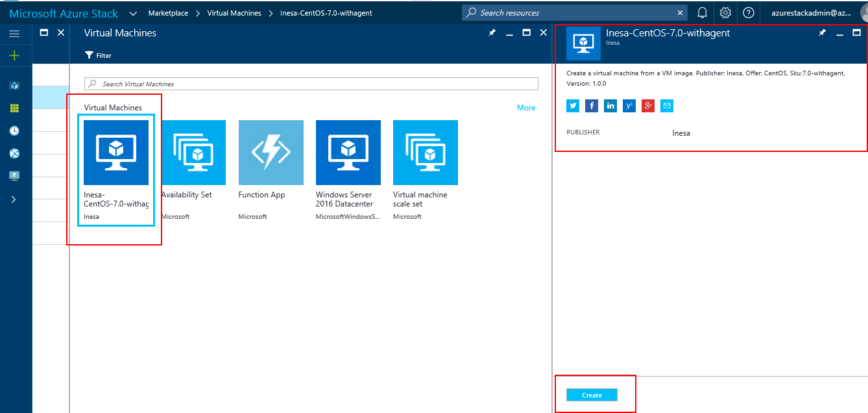Select the Function App tile

point(271,170)
